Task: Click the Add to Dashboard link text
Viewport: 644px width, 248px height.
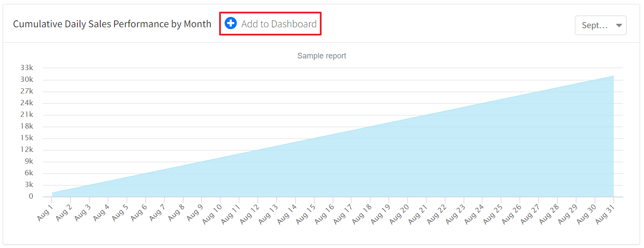Action: (x=279, y=24)
